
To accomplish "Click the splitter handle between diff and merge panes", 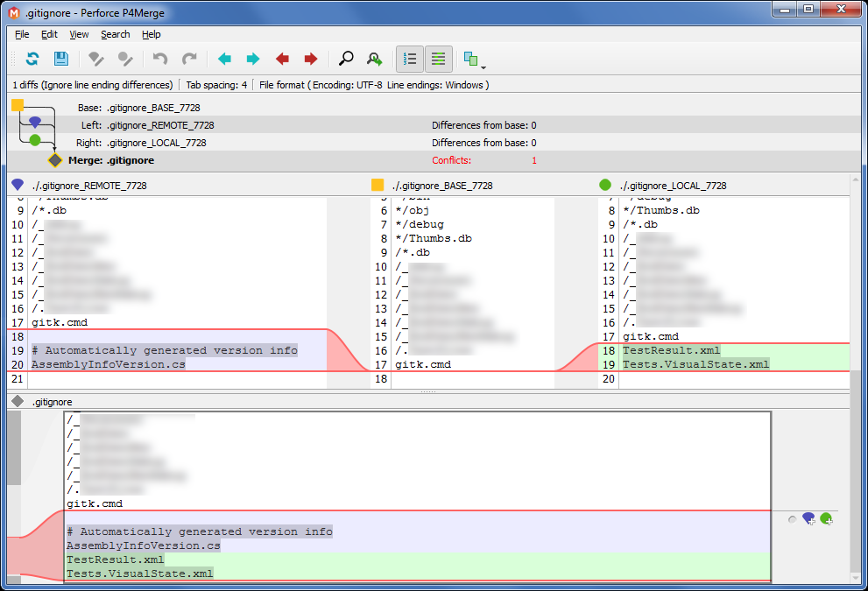I will (x=428, y=391).
